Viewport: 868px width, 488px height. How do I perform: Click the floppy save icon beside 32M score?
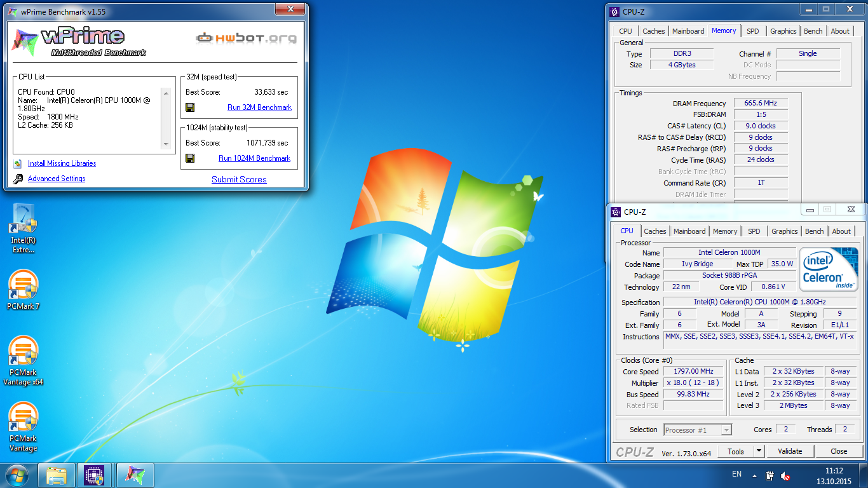click(x=190, y=107)
